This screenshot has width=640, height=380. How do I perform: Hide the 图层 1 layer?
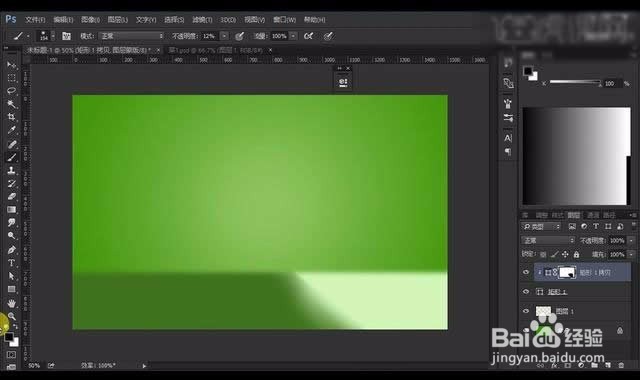pos(526,311)
